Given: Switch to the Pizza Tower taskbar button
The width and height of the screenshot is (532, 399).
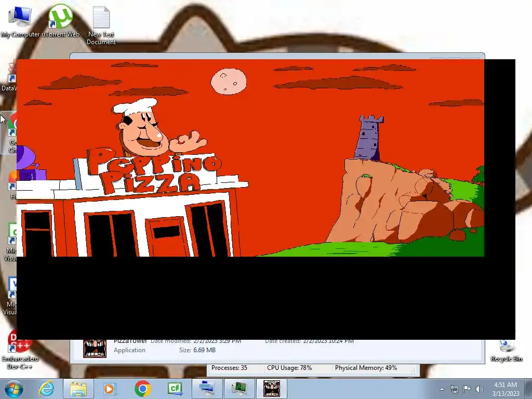Looking at the screenshot, I should click(271, 389).
